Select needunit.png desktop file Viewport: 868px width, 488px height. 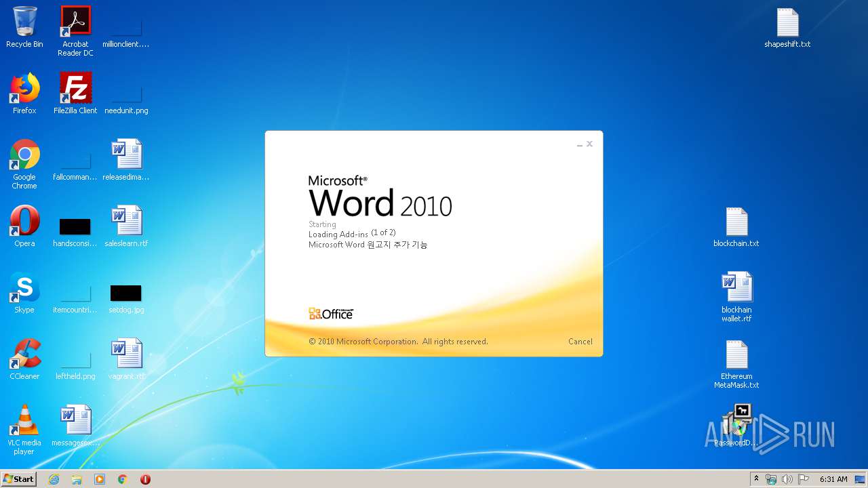[x=126, y=98]
